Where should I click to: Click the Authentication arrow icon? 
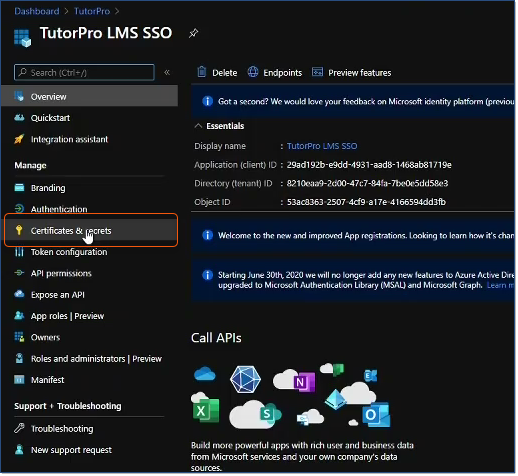(x=19, y=209)
